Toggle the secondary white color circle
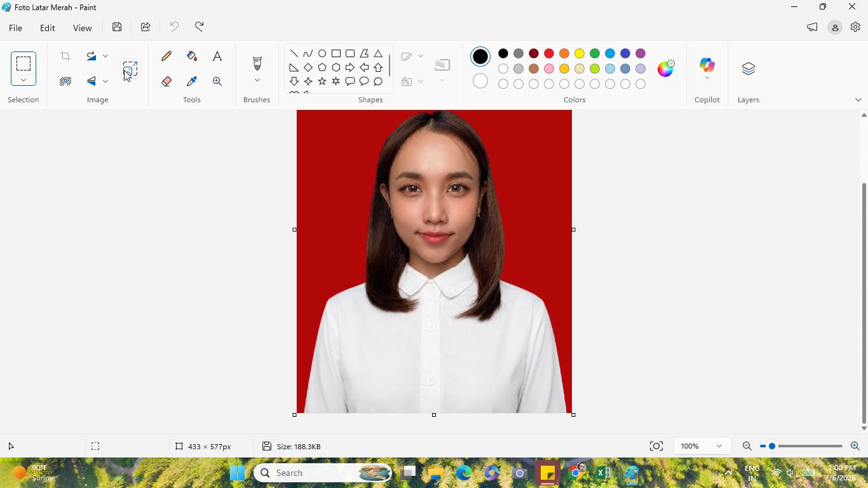 tap(480, 81)
